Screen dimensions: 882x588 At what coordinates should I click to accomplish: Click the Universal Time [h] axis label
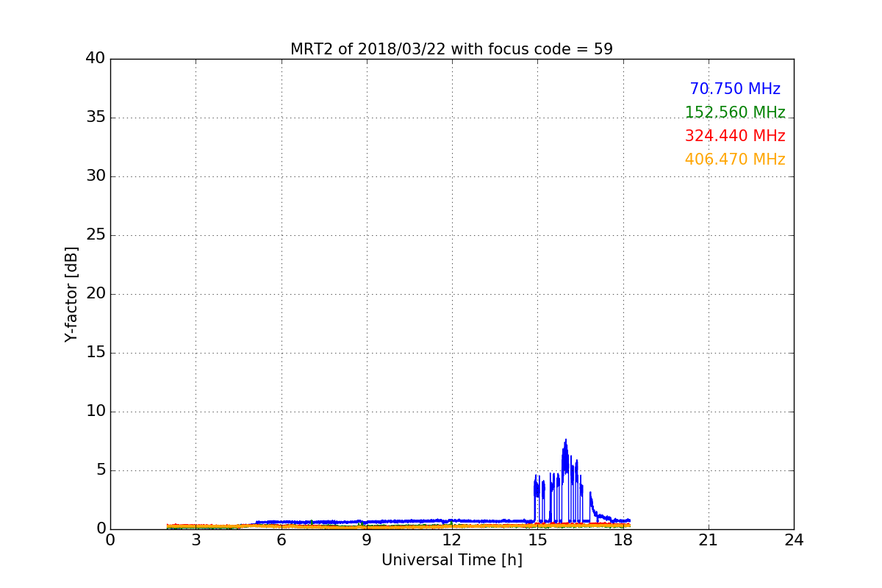tap(451, 560)
